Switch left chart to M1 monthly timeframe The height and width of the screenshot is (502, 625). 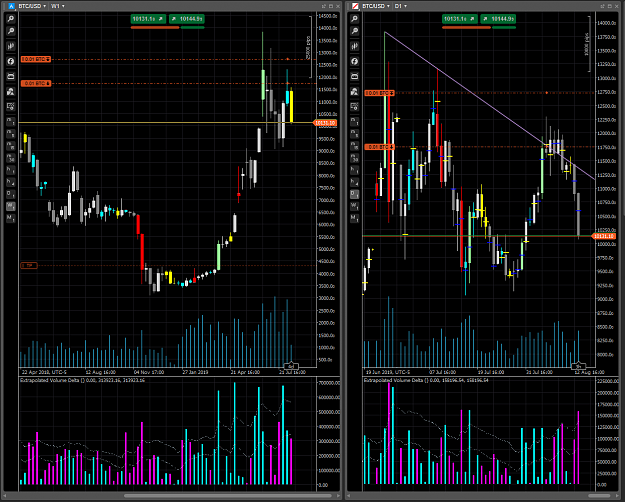pyautogui.click(x=11, y=218)
